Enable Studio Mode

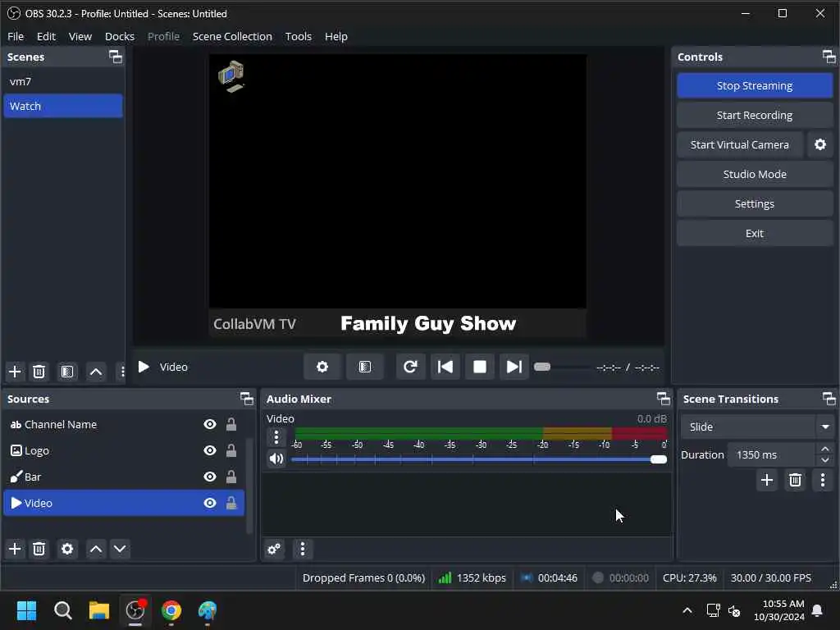(x=755, y=174)
